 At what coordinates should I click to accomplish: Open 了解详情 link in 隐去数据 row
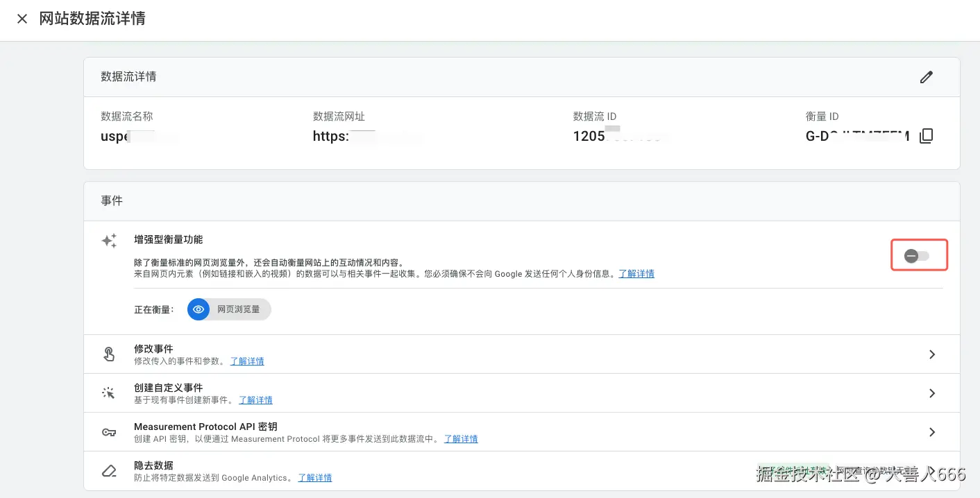pyautogui.click(x=315, y=478)
